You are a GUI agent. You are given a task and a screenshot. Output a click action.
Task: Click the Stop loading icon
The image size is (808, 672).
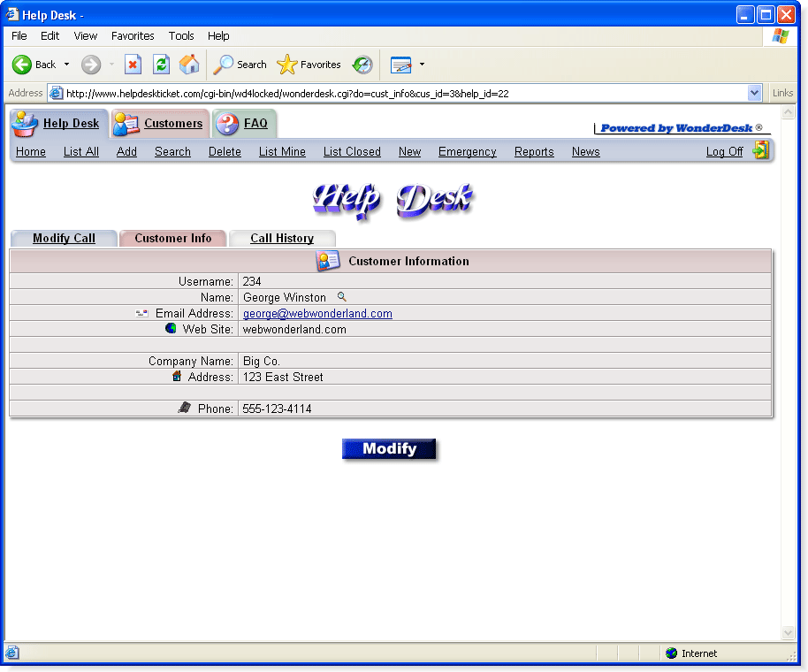point(133,65)
